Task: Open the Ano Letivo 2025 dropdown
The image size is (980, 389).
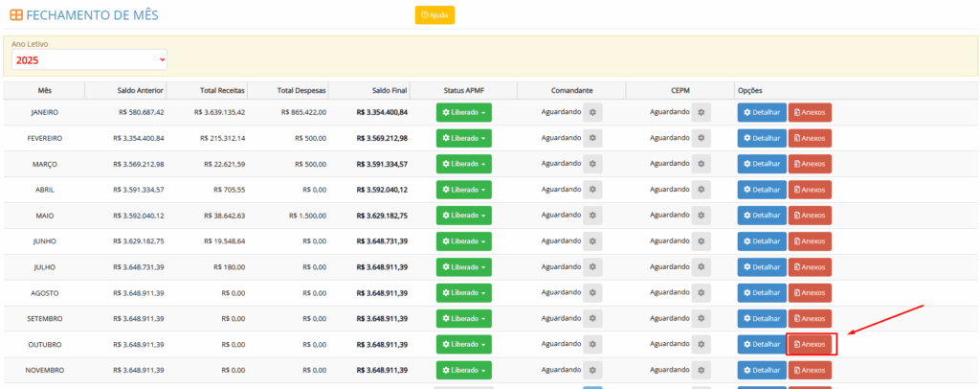Action: 89,59
